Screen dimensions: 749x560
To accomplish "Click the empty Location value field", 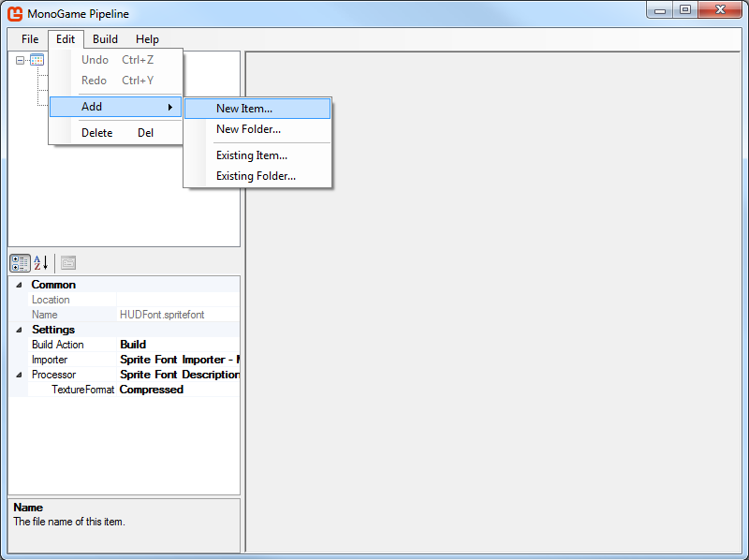I will [x=178, y=300].
